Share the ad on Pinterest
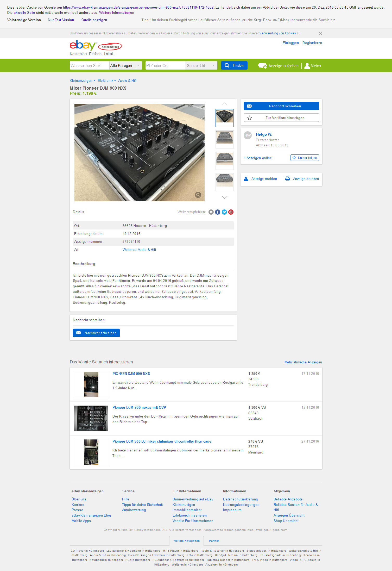This screenshot has width=392, height=571. 231,212
